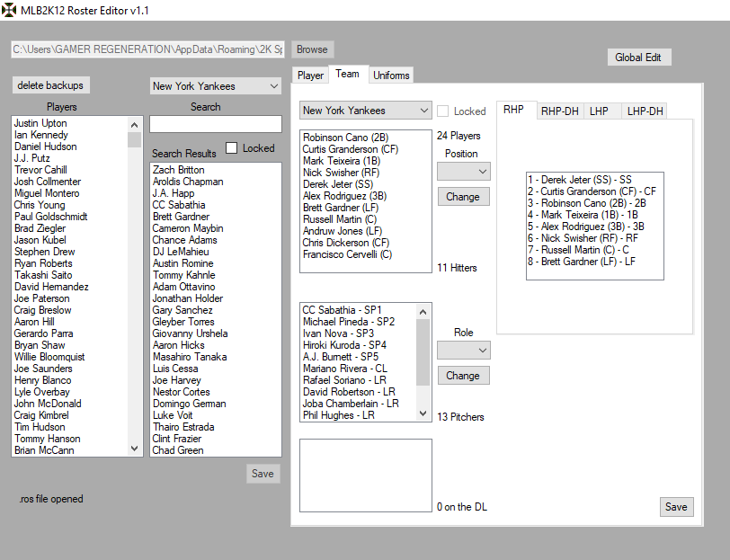Click the Players list scroll down arrow
Screen dimensions: 730x560
(134, 449)
